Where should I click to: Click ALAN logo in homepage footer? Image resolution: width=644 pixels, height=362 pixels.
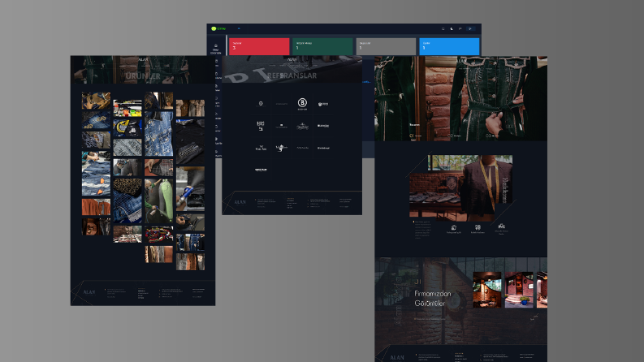[x=397, y=357]
